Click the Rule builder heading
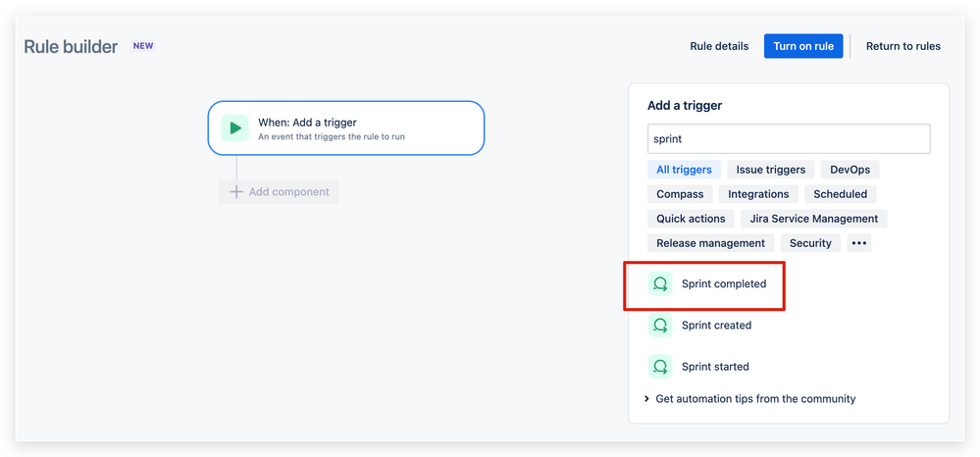Viewport: 980px width, 457px height. pyautogui.click(x=71, y=47)
